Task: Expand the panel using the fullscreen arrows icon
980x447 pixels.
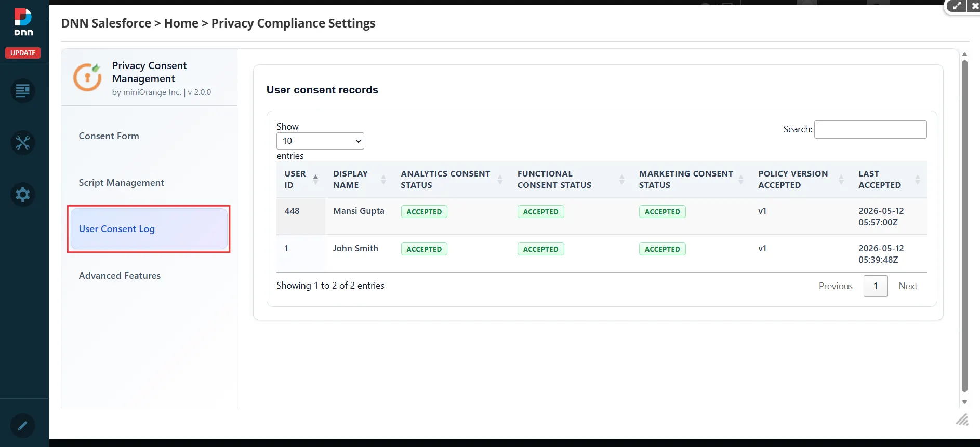Action: 957,6
